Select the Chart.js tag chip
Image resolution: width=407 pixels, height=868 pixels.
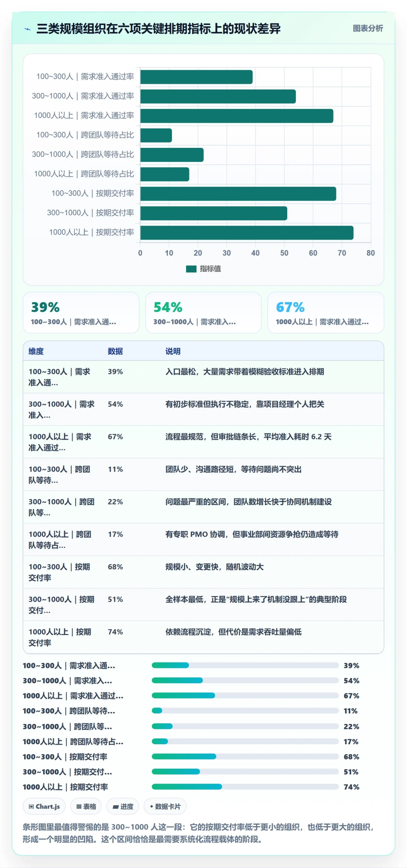pyautogui.click(x=44, y=806)
